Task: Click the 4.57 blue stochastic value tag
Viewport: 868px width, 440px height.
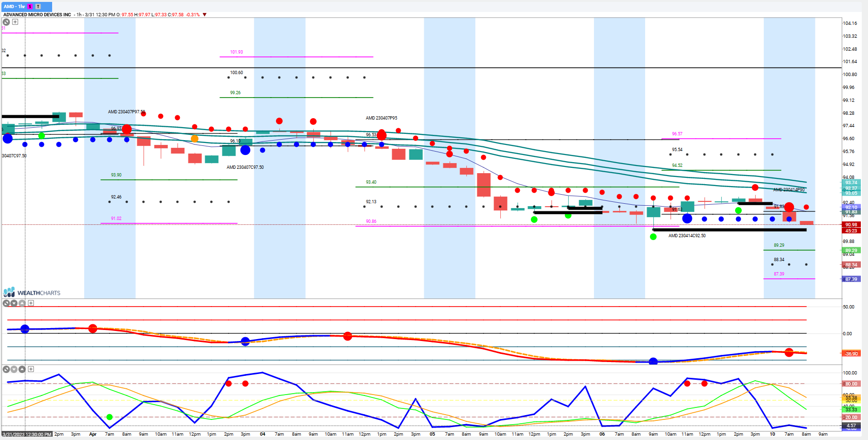Action: (851, 425)
